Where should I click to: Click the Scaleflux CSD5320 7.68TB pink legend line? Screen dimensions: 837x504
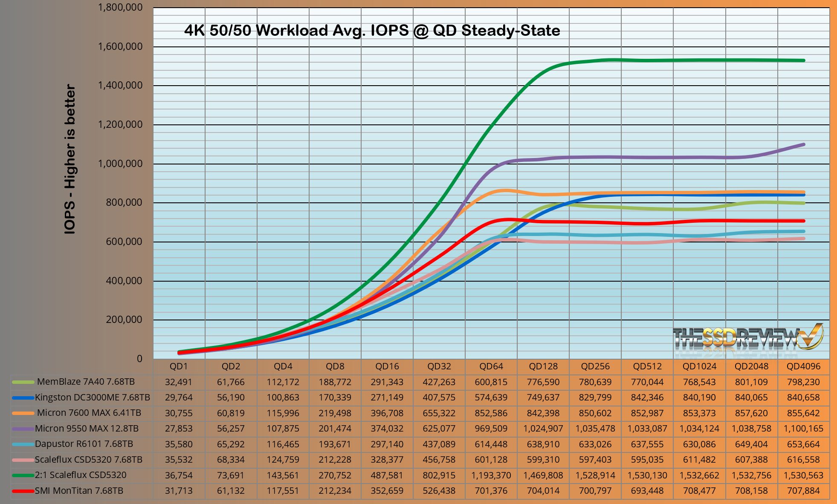[23, 460]
